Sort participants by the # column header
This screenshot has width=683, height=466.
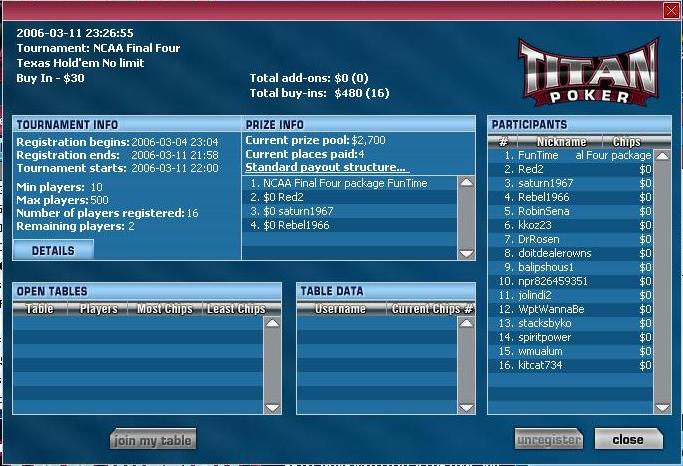[x=503, y=142]
